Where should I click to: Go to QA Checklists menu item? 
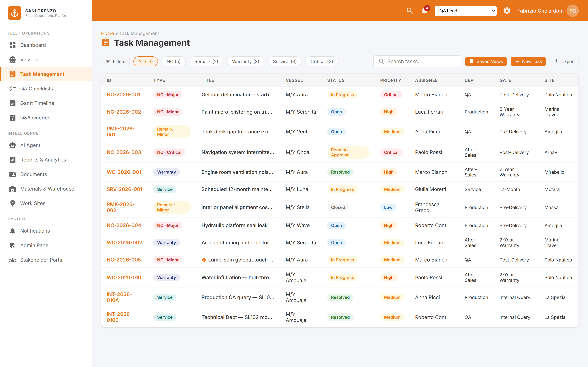(x=36, y=89)
